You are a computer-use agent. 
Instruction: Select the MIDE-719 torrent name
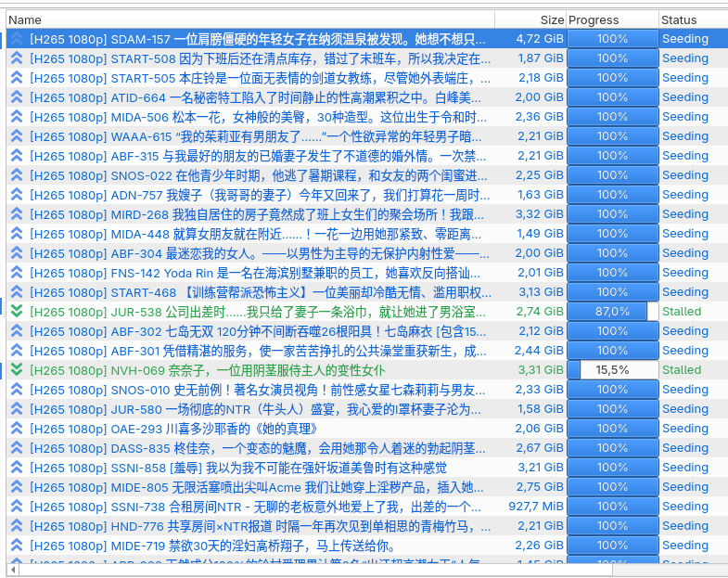click(x=212, y=546)
